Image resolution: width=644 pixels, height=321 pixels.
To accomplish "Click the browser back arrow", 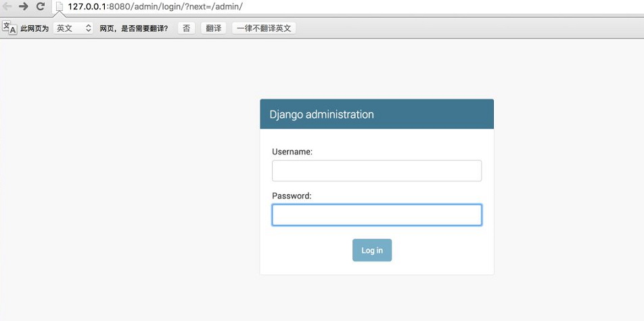I will click(7, 6).
